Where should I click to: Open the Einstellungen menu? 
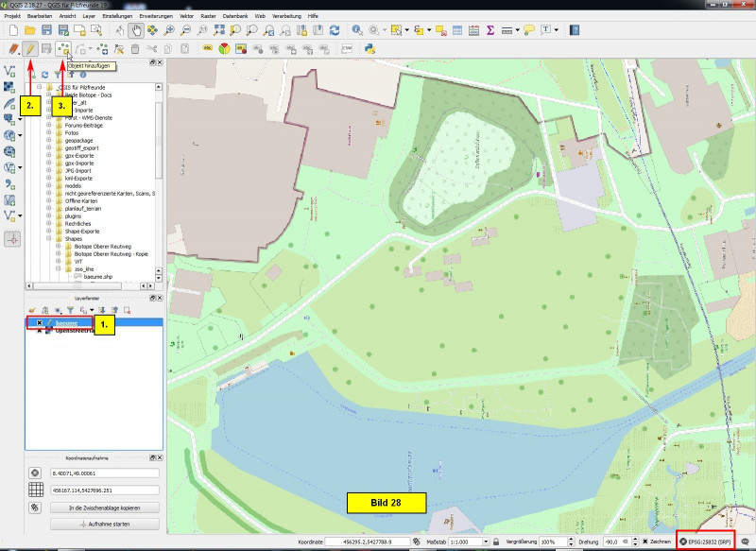pos(118,17)
